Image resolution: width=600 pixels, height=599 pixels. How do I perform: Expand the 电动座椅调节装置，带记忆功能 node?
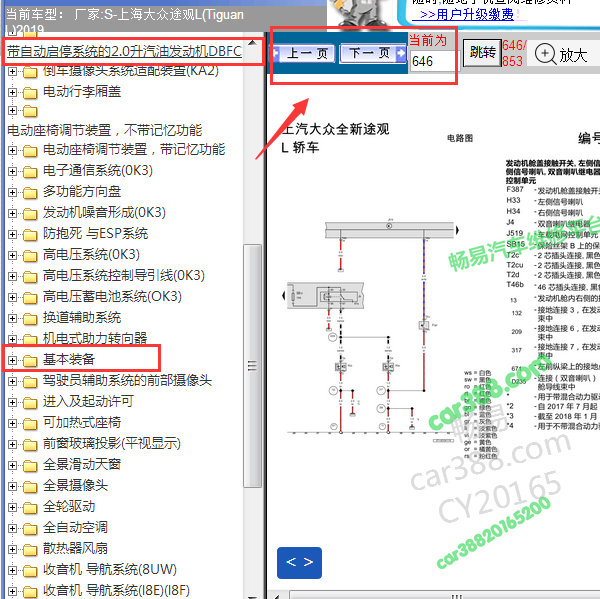click(12, 150)
